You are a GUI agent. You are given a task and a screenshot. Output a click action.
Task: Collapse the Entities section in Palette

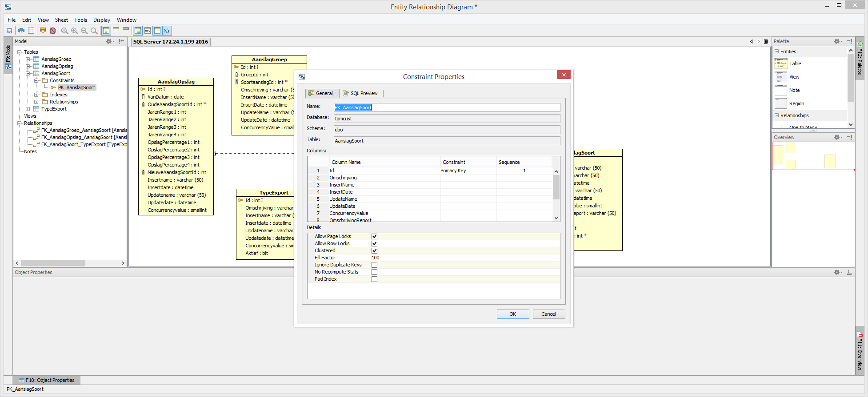[x=777, y=52]
